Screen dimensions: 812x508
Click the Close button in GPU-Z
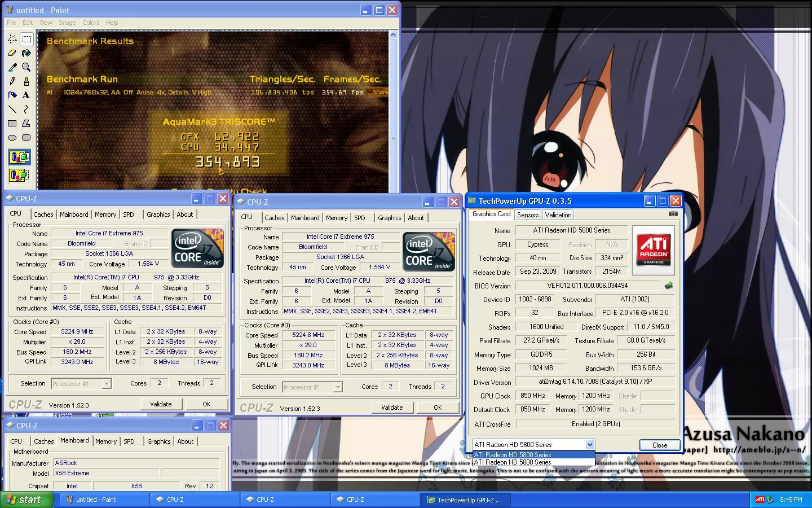click(659, 445)
